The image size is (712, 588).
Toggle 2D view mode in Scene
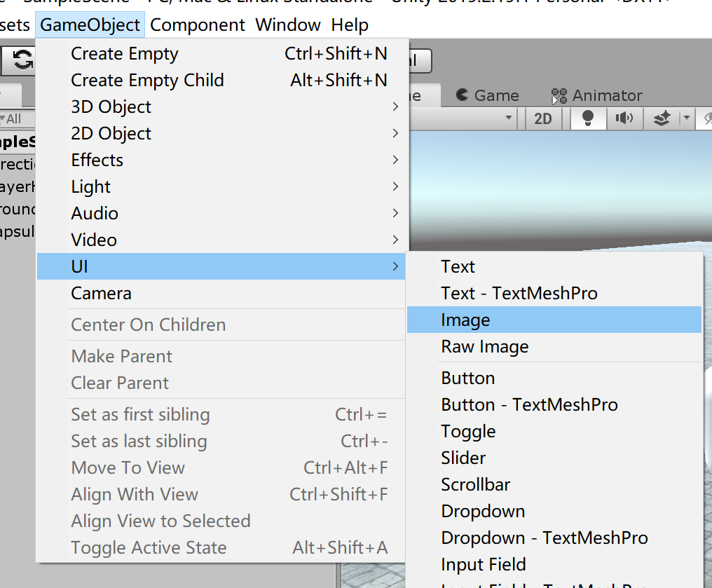tap(543, 118)
